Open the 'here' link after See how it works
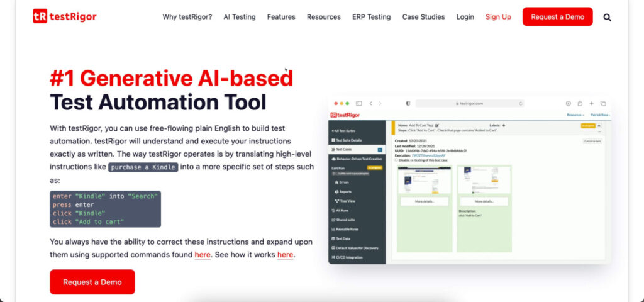The height and width of the screenshot is (302, 644). point(285,255)
